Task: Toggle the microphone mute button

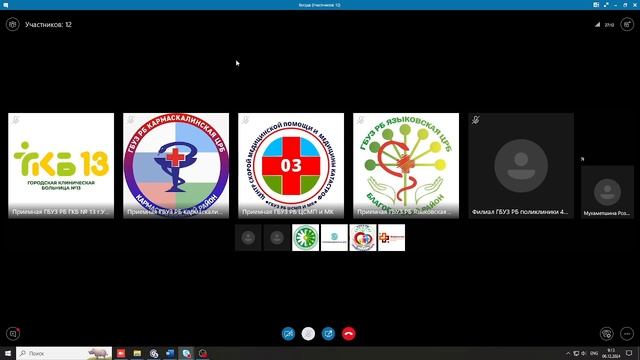Action: tap(308, 333)
